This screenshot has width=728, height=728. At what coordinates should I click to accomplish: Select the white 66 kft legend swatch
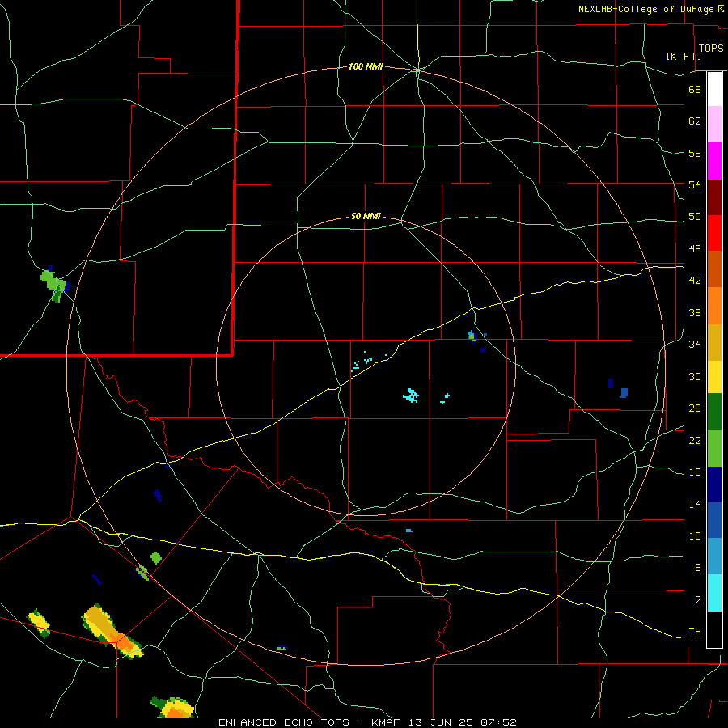point(714,89)
